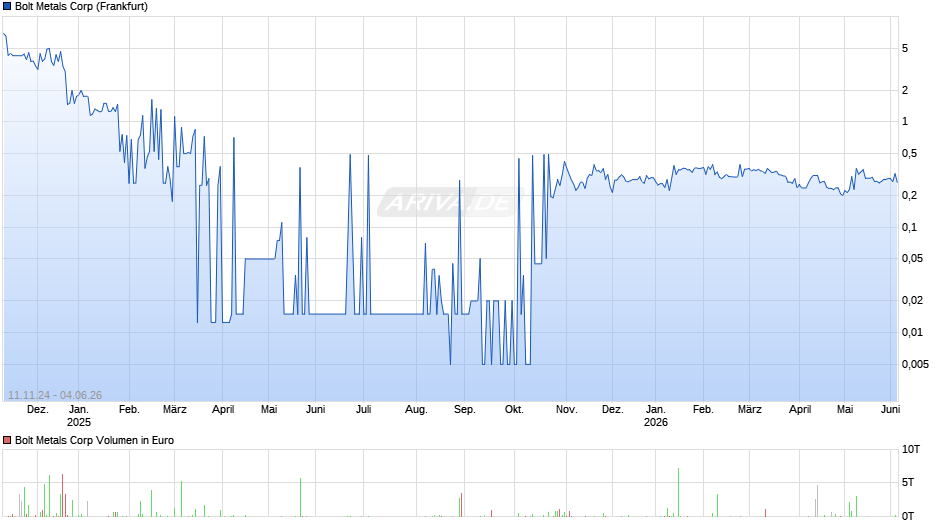The width and height of the screenshot is (940, 526).
Task: Click the 'Sep.' time axis label
Action: 465,410
